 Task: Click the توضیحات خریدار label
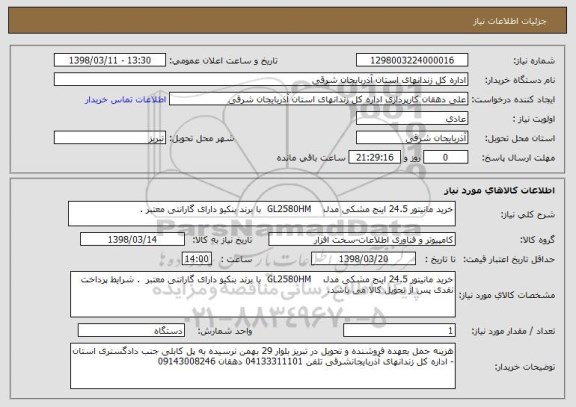525,367
